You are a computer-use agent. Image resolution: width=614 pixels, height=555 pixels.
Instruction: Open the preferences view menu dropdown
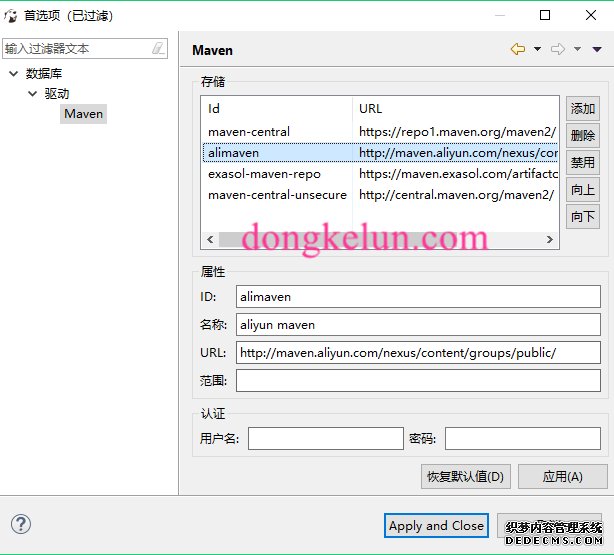(597, 49)
